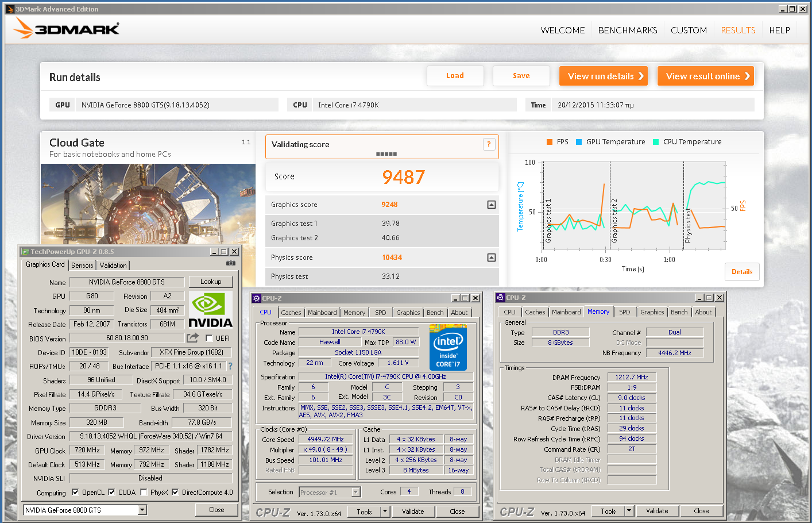The width and height of the screenshot is (812, 523).
Task: Collapse the Graphics score section icon
Action: tap(492, 205)
